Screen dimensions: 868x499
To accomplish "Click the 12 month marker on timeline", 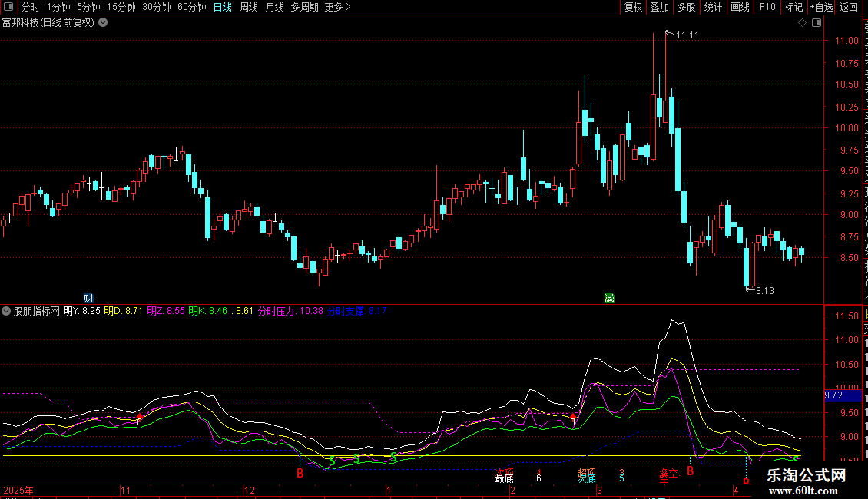I will [x=250, y=490].
